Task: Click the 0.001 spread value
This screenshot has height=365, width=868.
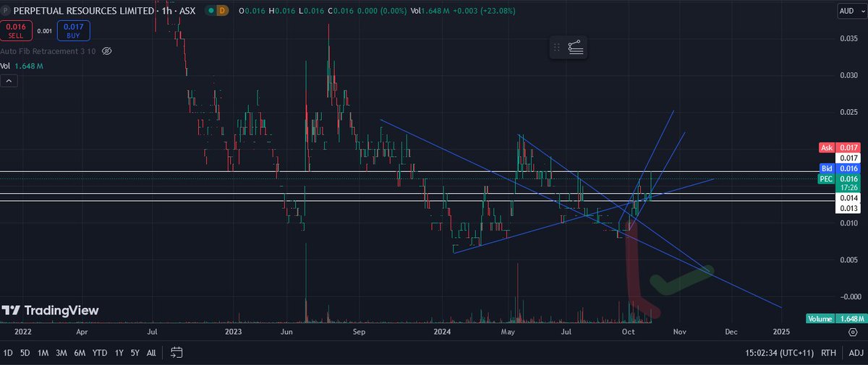Action: click(x=44, y=31)
